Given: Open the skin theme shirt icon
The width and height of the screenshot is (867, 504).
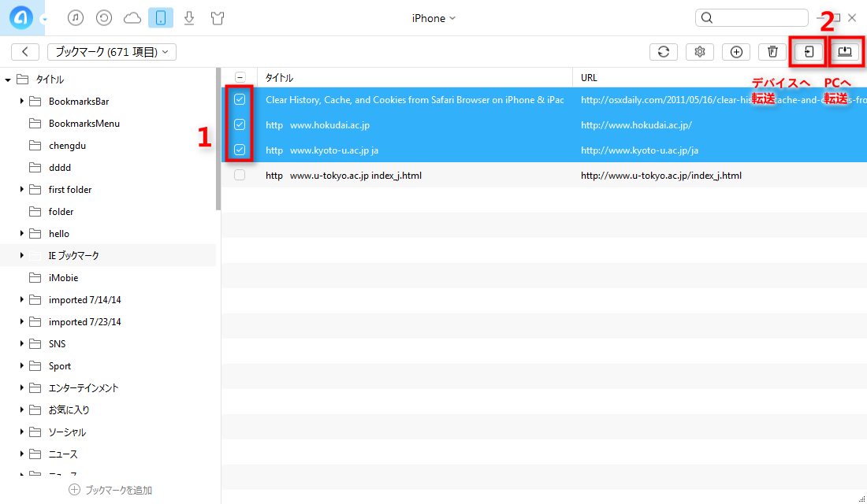Looking at the screenshot, I should (218, 18).
